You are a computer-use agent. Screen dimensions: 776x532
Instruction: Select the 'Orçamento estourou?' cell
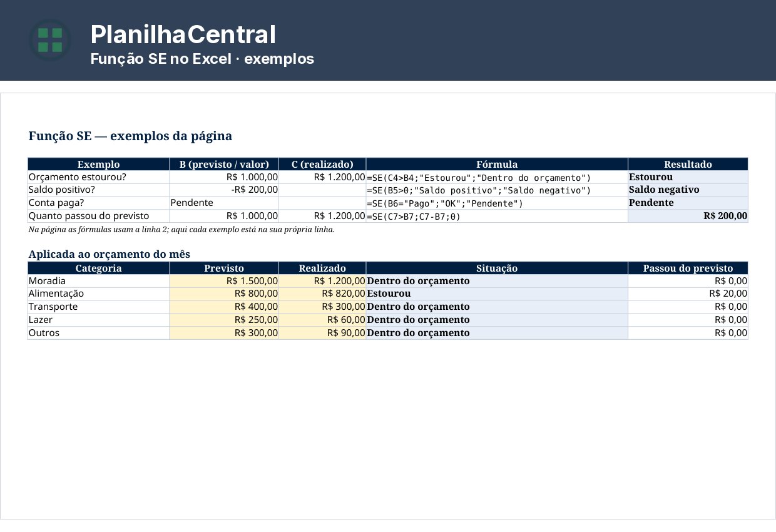coord(99,177)
